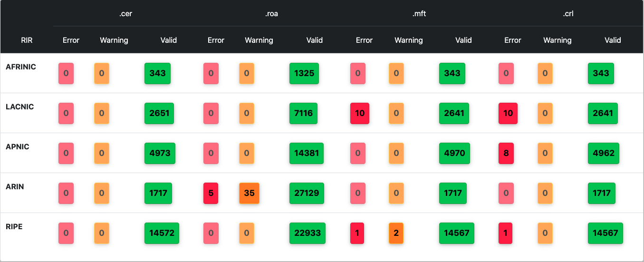644x262 pixels.
Task: Select the .roa column group header
Action: click(x=271, y=13)
